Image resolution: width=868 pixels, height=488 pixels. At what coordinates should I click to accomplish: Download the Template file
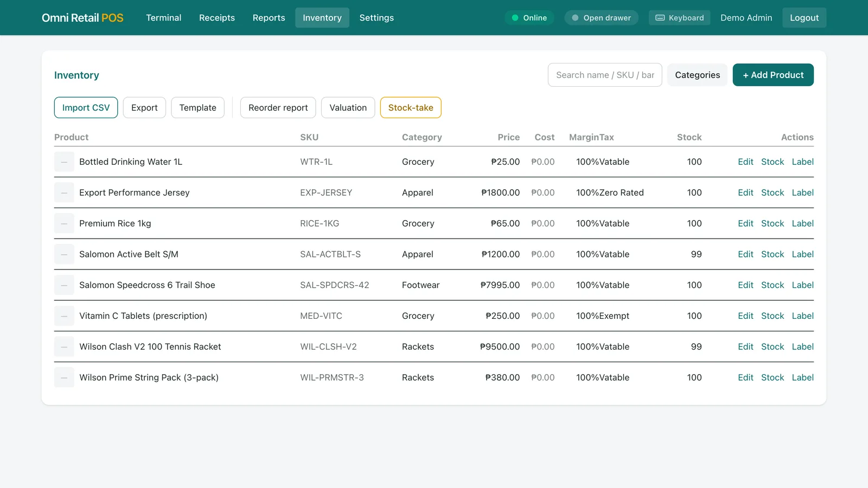click(x=198, y=107)
